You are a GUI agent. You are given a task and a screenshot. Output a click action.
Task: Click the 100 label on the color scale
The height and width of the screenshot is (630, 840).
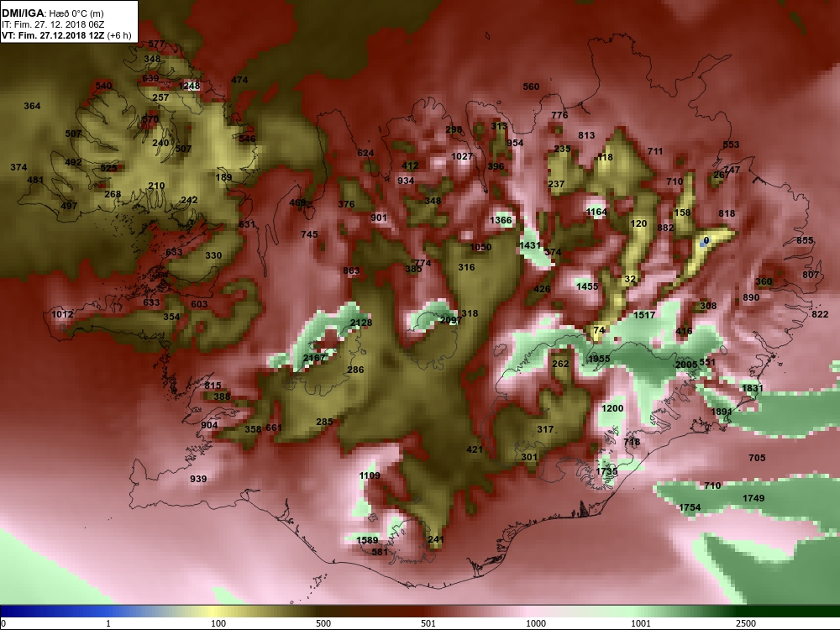click(x=218, y=623)
